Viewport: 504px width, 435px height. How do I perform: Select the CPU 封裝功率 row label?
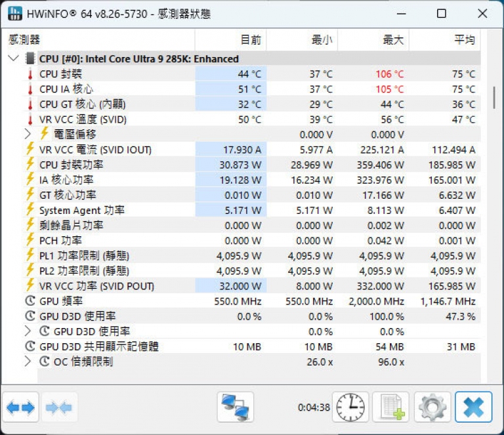coord(71,165)
